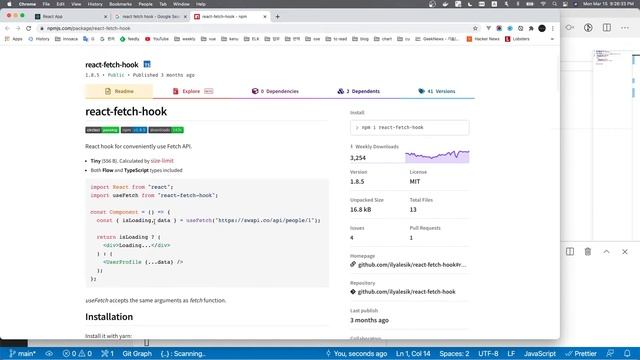
Task: Maximize the VS Code panel with chevron up
Action: tap(607, 251)
